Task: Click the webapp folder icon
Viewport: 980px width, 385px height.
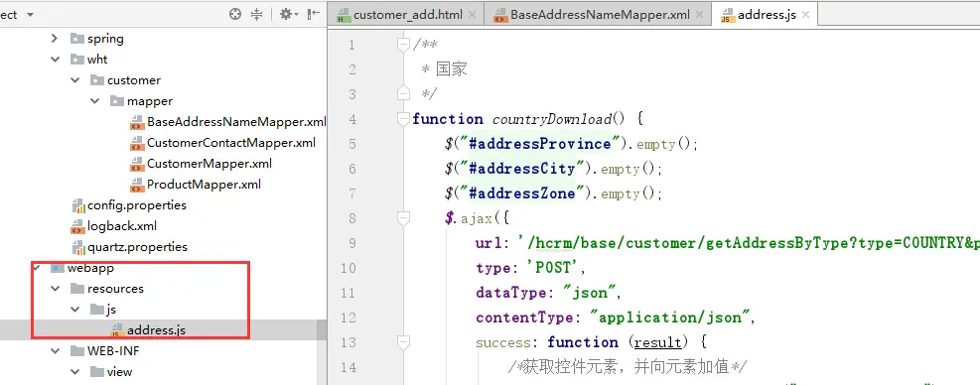Action: pyautogui.click(x=57, y=268)
